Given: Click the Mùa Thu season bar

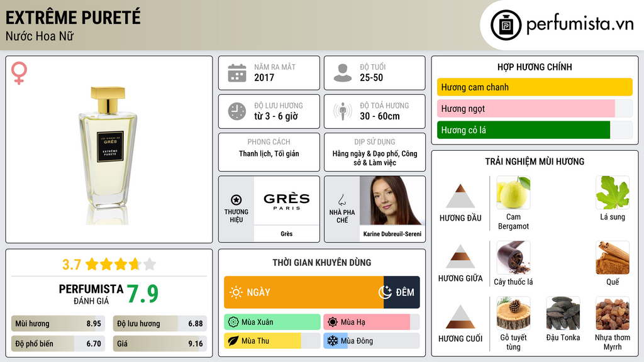Looking at the screenshot, I should [272, 341].
